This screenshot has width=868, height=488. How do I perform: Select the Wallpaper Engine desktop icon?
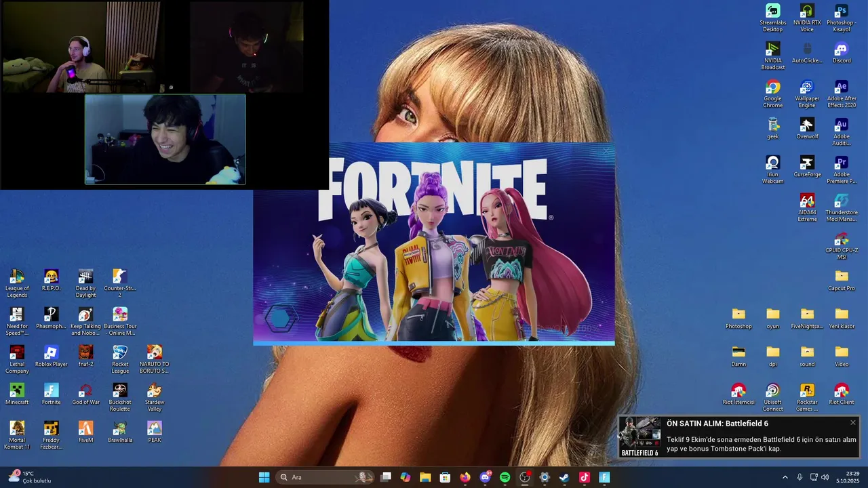tap(807, 94)
